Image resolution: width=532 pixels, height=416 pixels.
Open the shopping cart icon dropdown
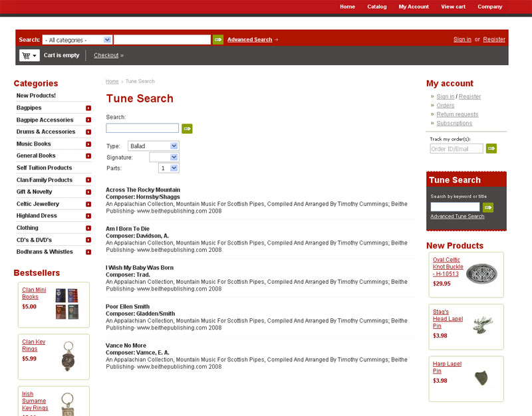[29, 56]
